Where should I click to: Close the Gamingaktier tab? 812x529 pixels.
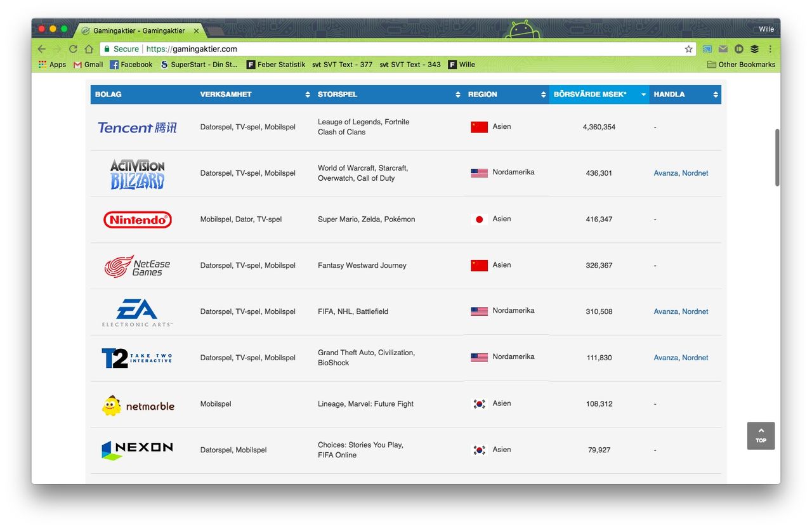196,30
